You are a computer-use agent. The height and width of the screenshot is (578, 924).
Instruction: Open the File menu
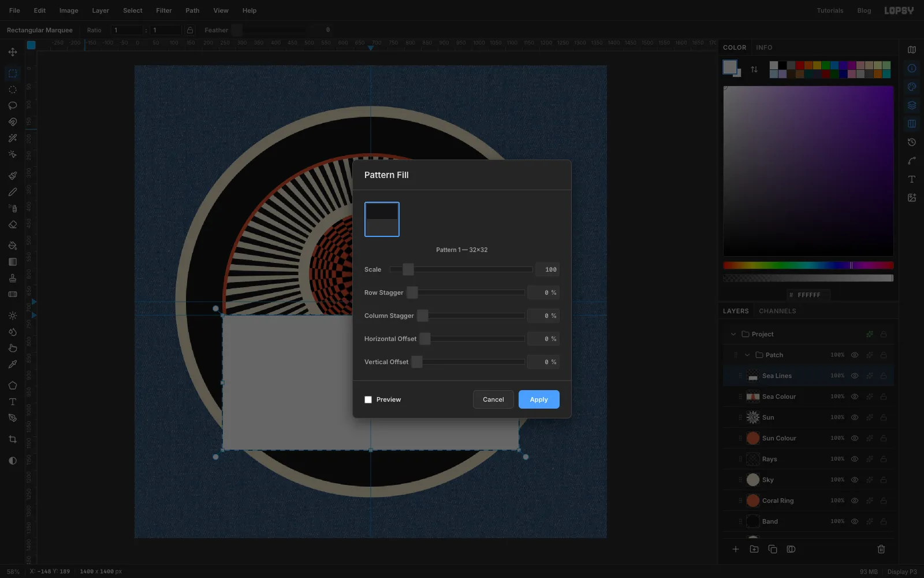pyautogui.click(x=14, y=10)
